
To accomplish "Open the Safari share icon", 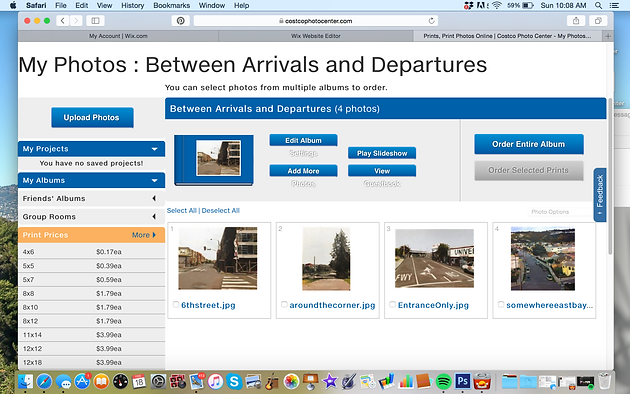I will [576, 21].
